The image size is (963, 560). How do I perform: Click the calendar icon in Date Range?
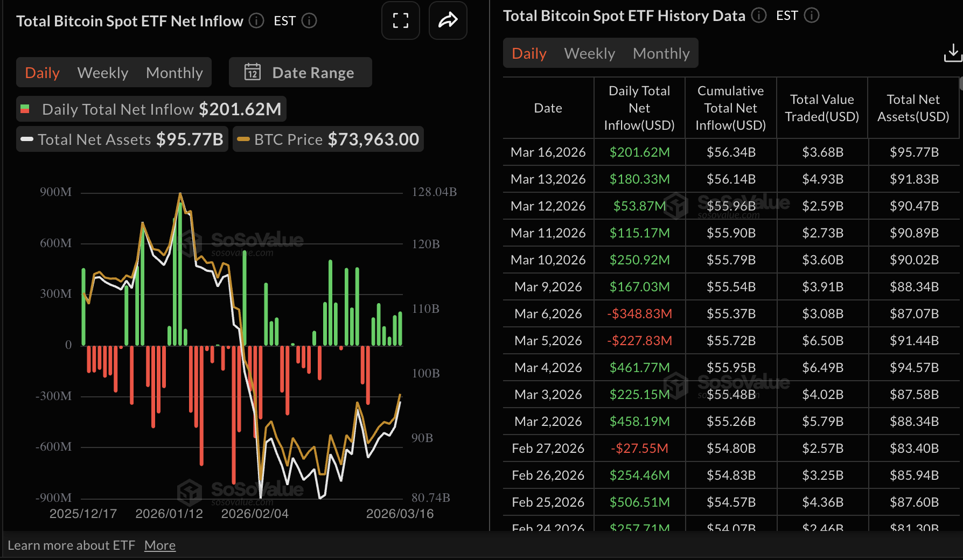click(x=253, y=72)
